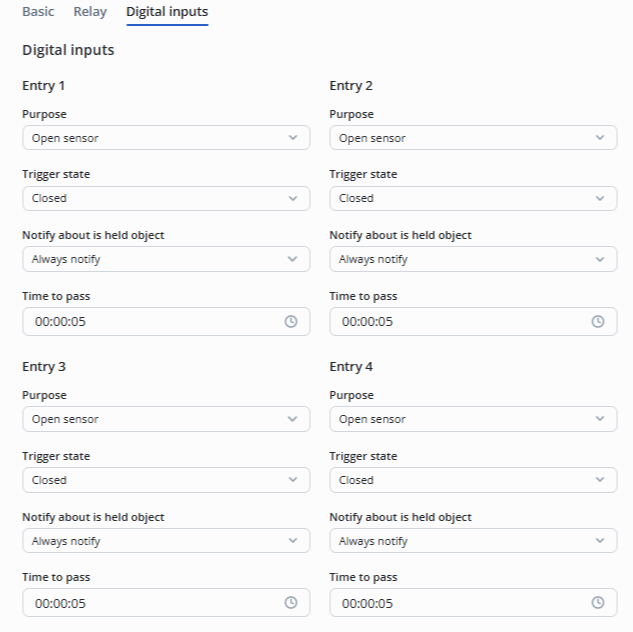Click the clock icon in Entry 2 Time to pass
This screenshot has width=633, height=632.
(x=598, y=322)
